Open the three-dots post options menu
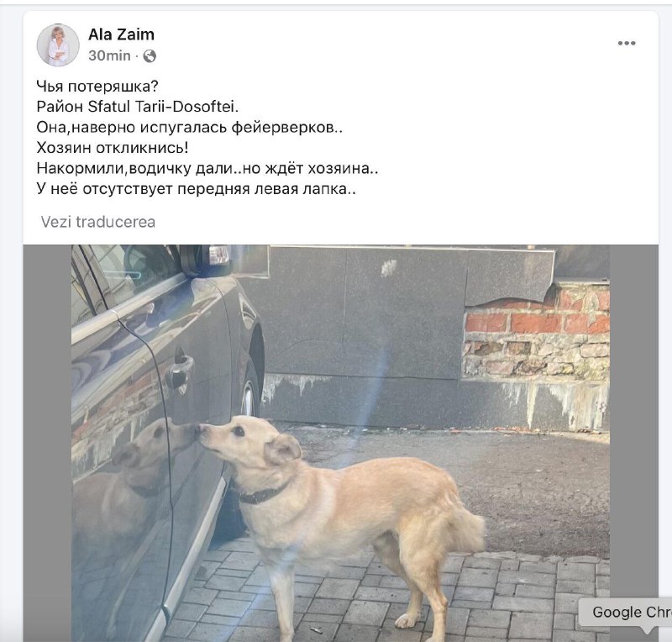The width and height of the screenshot is (672, 642). 627,43
